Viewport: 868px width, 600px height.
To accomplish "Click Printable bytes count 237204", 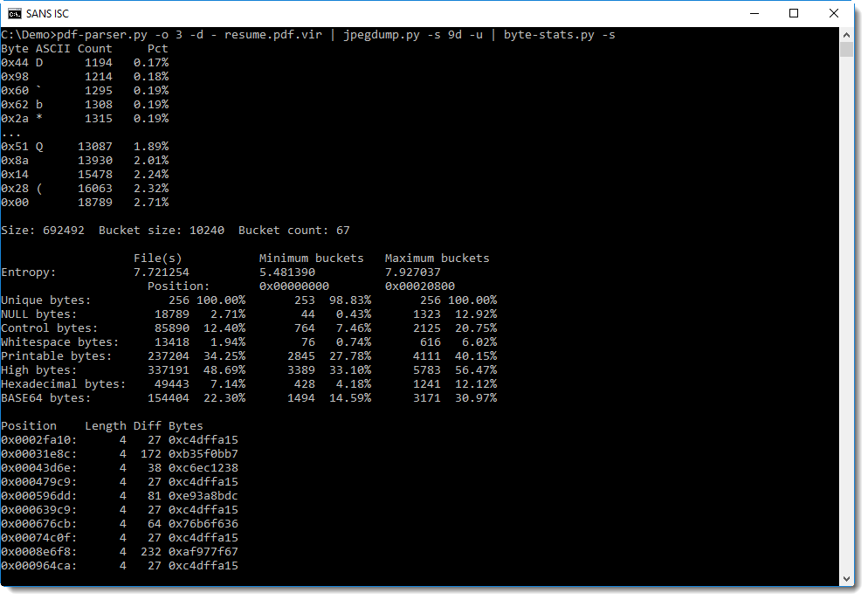I will [169, 356].
